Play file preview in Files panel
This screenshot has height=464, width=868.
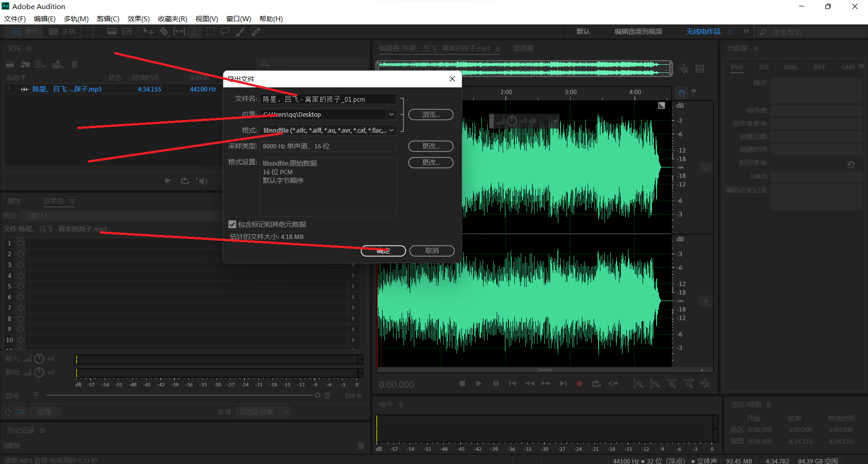coord(168,181)
